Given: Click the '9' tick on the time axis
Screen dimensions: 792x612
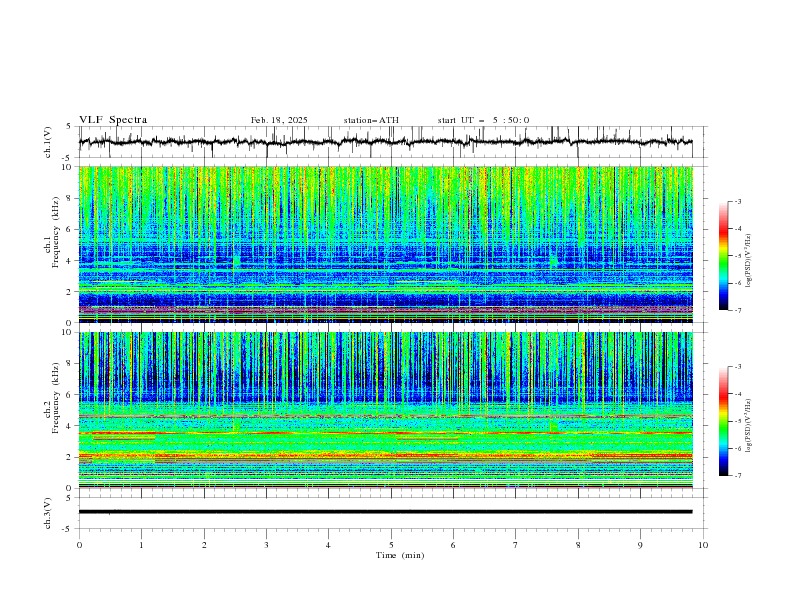Looking at the screenshot, I should click(640, 545).
